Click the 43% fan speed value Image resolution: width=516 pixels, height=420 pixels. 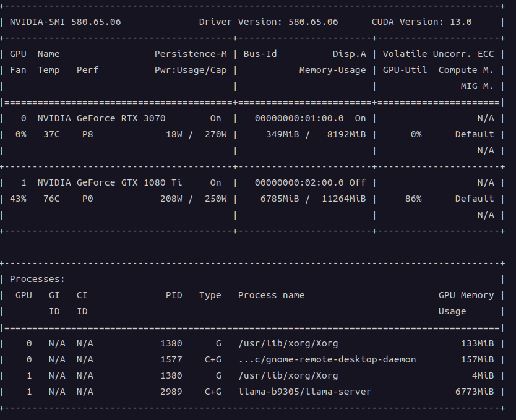point(18,199)
